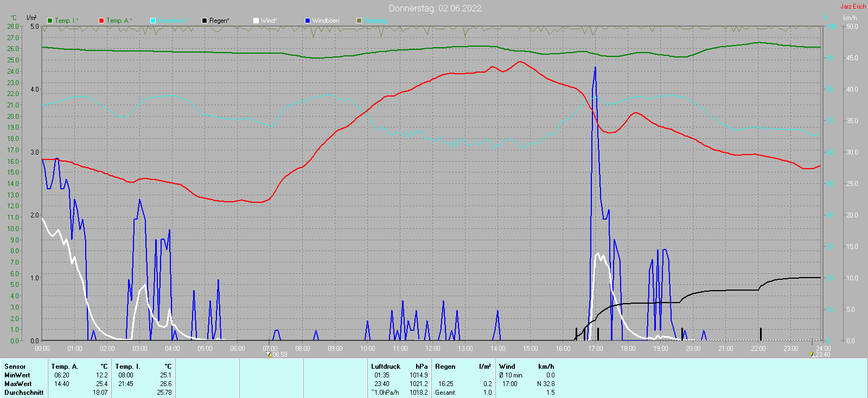
Task: Click the green Temp. I. legend swatch
Action: (x=50, y=21)
